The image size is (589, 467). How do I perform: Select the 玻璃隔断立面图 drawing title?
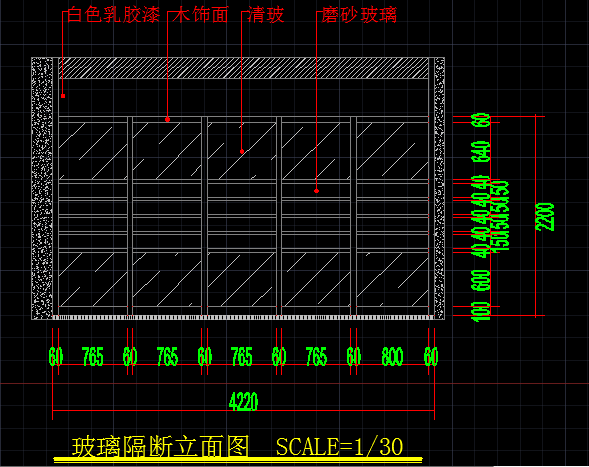[160, 446]
